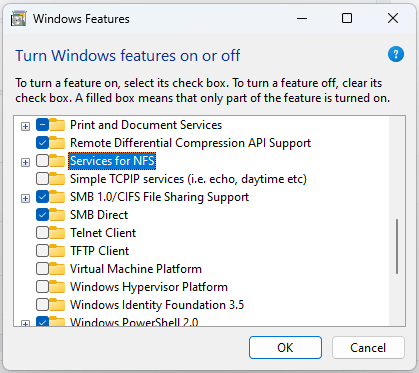The image size is (419, 373).
Task: Expand the Print and Document Services node
Action: click(25, 126)
